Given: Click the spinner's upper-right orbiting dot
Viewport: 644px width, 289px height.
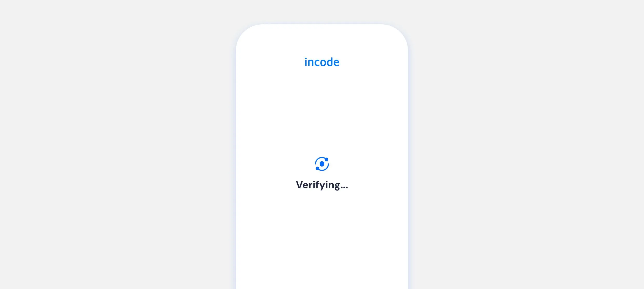Looking at the screenshot, I should [x=327, y=159].
